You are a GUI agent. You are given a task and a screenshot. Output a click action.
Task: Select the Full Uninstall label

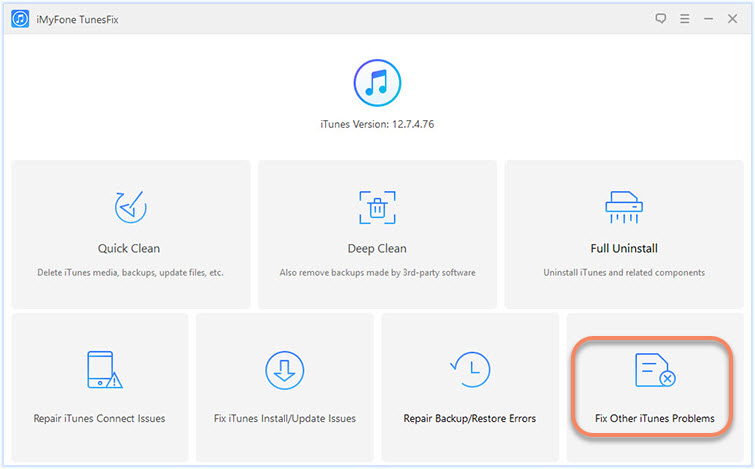point(623,248)
